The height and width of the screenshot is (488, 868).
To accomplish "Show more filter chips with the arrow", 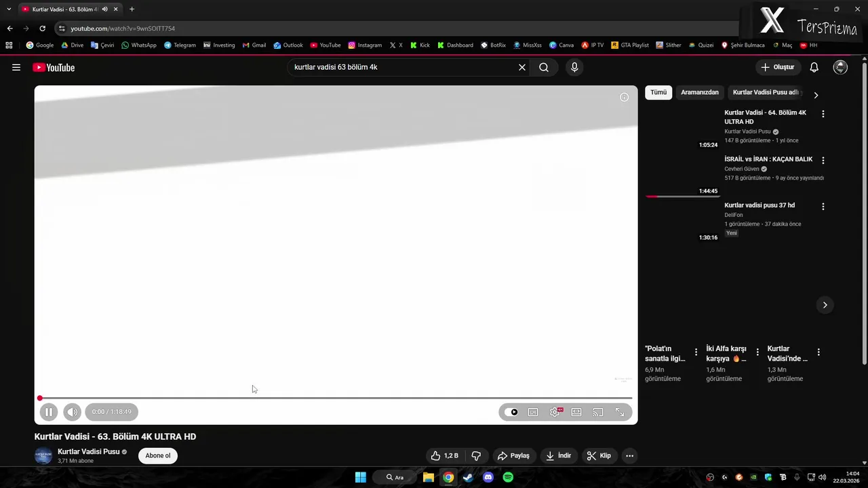I will (x=816, y=95).
